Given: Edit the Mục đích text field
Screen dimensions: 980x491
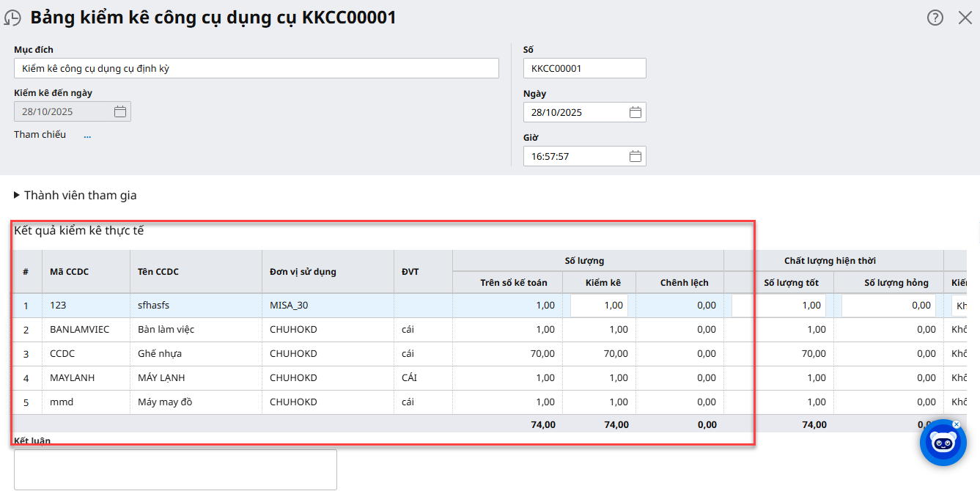Looking at the screenshot, I should [x=256, y=68].
